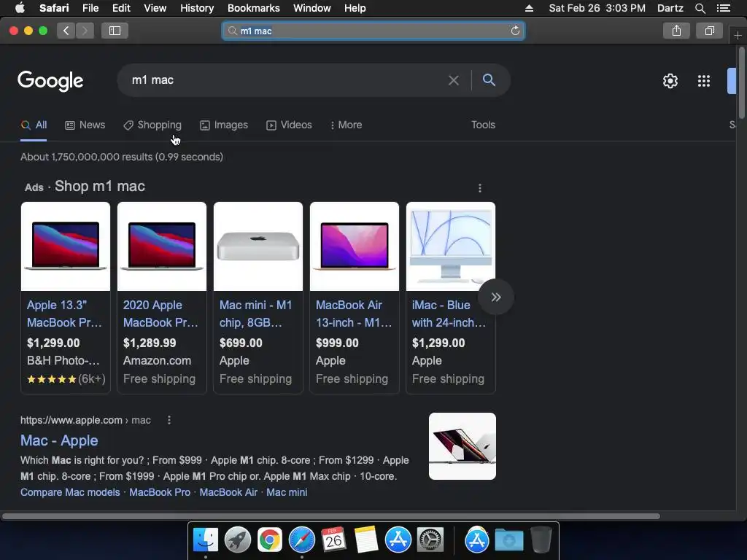The width and height of the screenshot is (747, 560).
Task: Click the Mac mini product image
Action: pos(258,246)
